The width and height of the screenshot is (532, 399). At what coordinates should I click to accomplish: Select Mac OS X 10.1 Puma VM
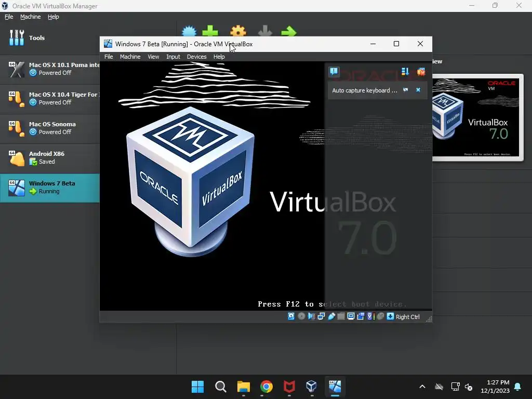pos(50,69)
